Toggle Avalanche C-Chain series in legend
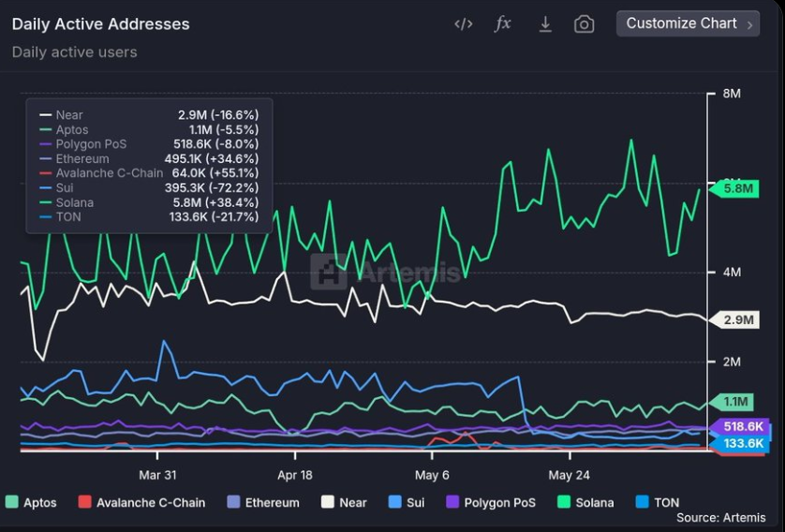Image resolution: width=785 pixels, height=532 pixels. (141, 502)
